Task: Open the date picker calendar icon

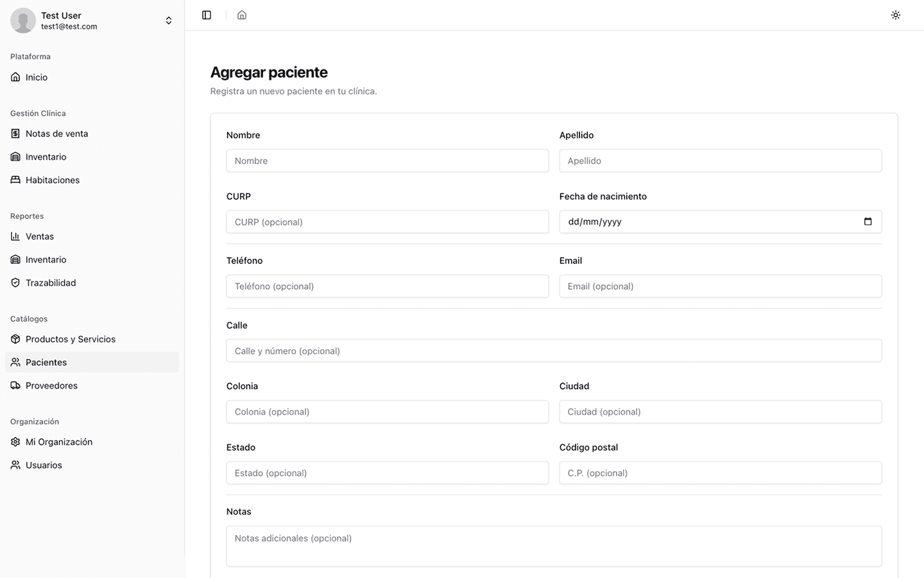Action: (868, 222)
